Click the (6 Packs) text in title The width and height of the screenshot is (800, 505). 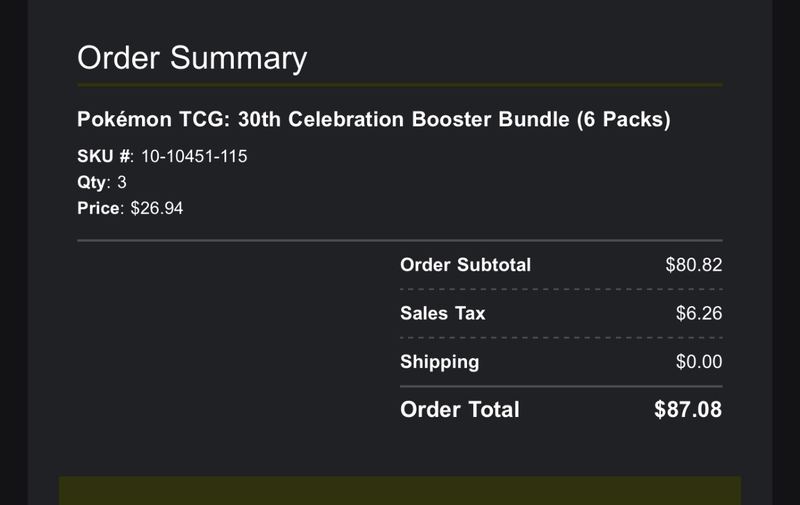click(623, 119)
